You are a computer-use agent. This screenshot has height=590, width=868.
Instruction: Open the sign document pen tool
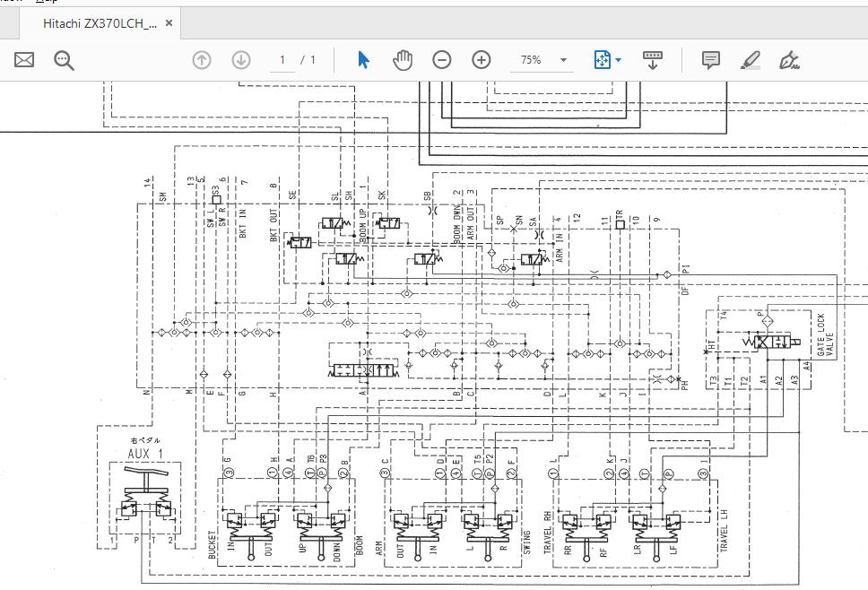[789, 60]
